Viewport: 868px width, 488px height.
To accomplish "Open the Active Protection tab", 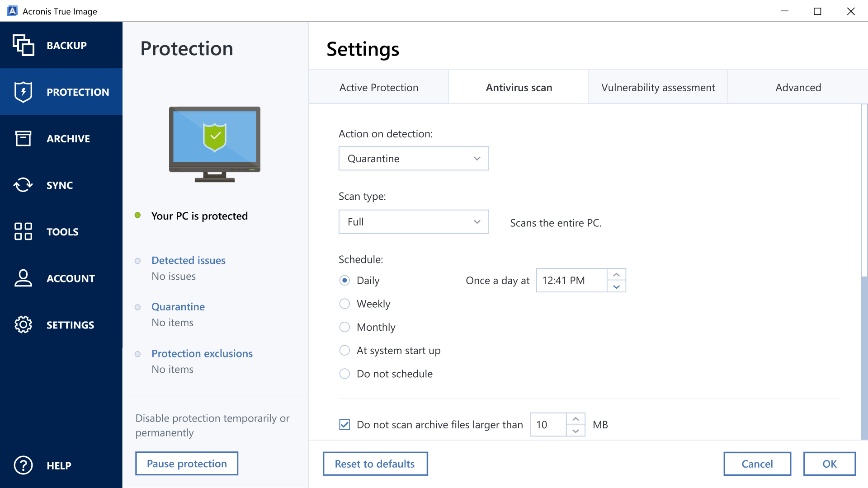I will 379,87.
